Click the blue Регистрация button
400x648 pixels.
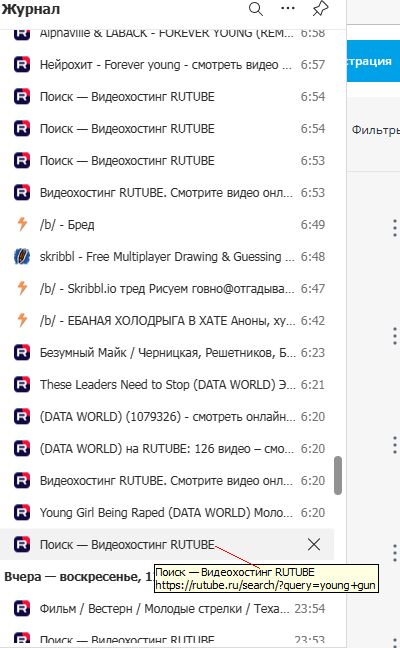(x=373, y=61)
